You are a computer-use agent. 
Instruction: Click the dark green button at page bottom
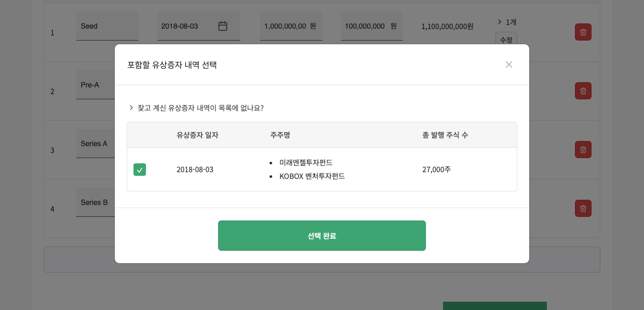(x=494, y=307)
